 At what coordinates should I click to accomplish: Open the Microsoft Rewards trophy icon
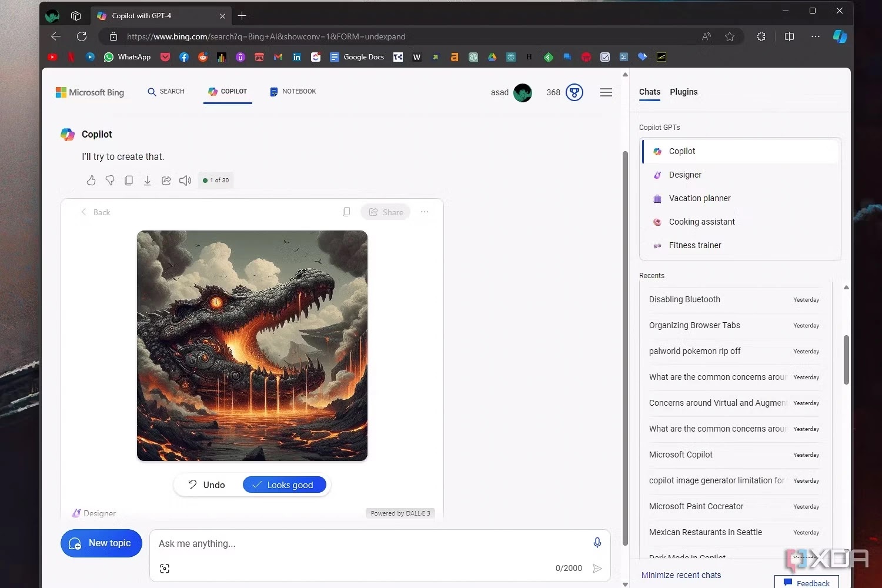[x=574, y=92]
